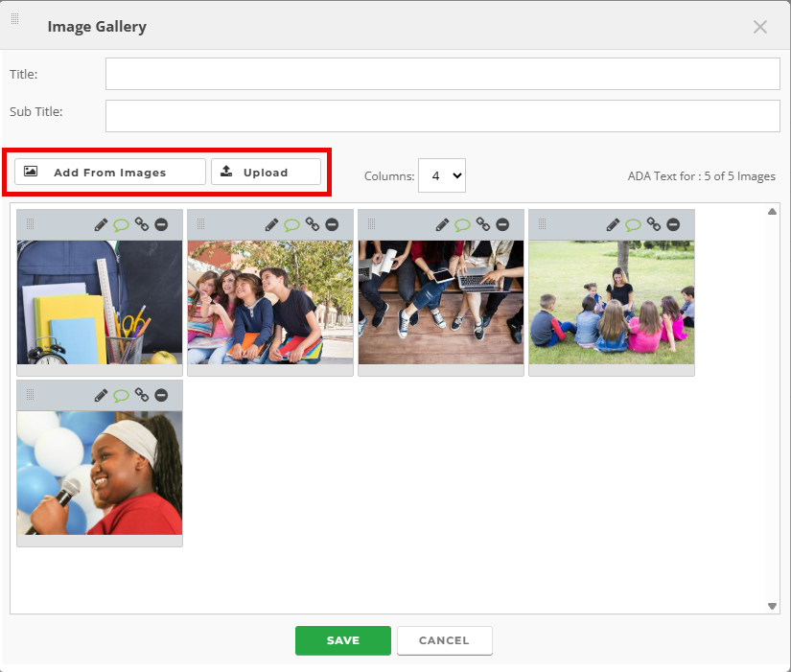
Task: Close the Image Gallery dialog
Action: 759,27
